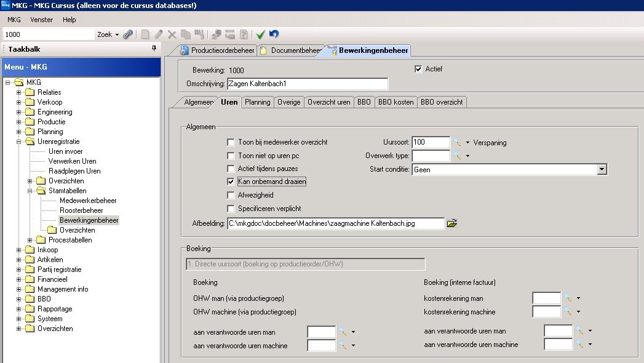Open Uren invoer in the tree
The image size is (644, 363).
66,151
